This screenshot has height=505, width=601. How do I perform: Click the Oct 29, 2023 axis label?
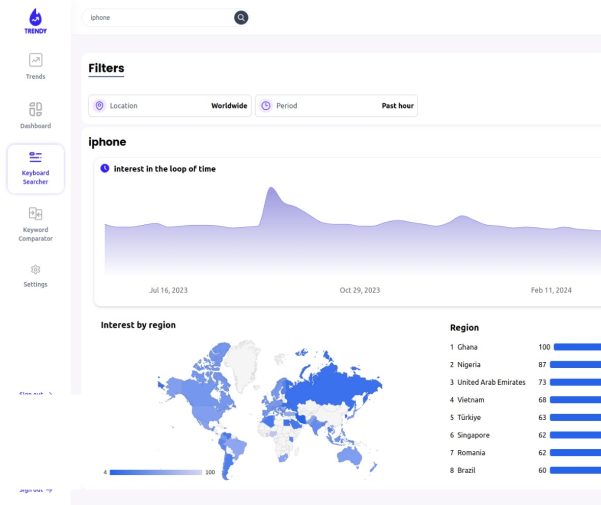click(360, 290)
